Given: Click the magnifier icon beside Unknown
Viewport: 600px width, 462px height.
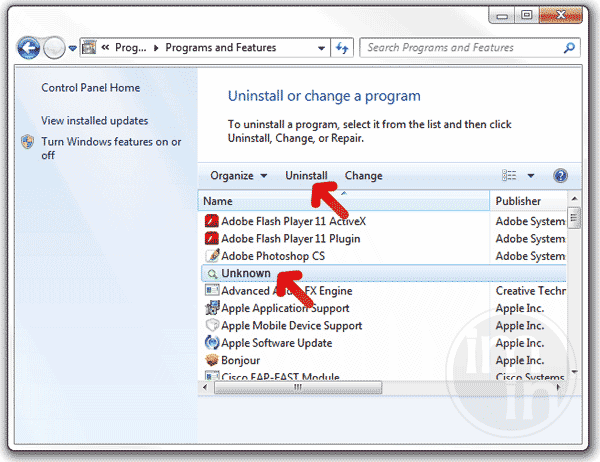Looking at the screenshot, I should click(212, 274).
